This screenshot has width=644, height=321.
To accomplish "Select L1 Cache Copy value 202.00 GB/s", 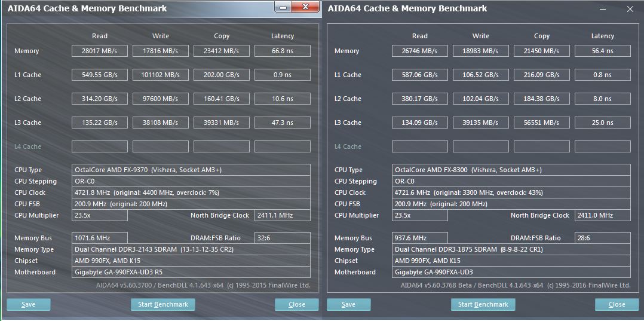I will (222, 75).
